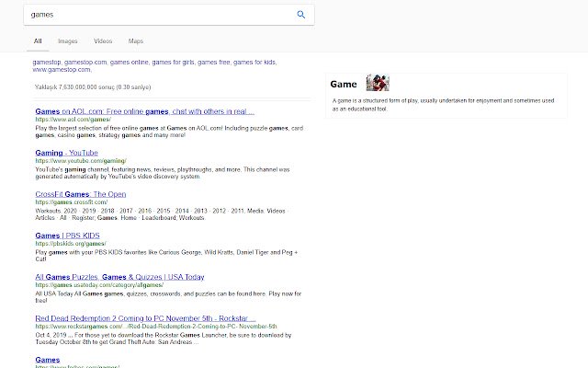This screenshot has width=588, height=368.
Task: Open the 'www.gamestop.com' related search link
Action: 62,70
